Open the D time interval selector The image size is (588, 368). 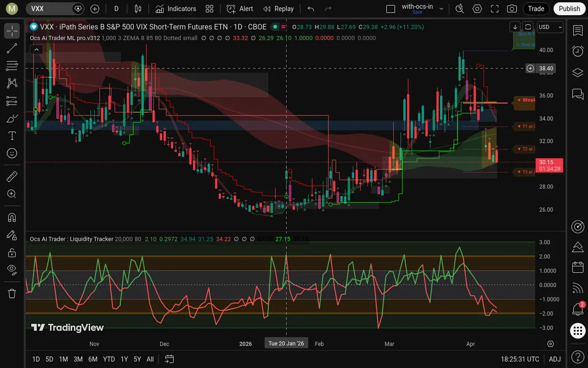point(116,9)
